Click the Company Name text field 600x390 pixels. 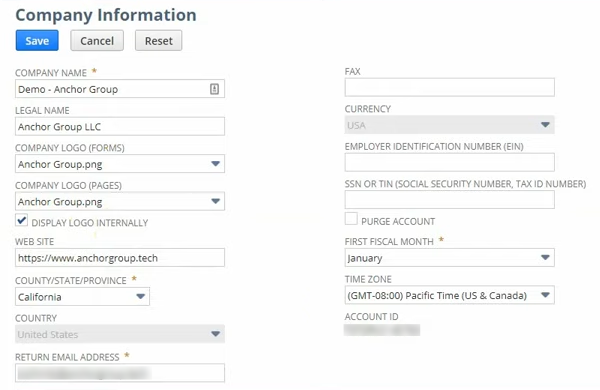pyautogui.click(x=120, y=89)
